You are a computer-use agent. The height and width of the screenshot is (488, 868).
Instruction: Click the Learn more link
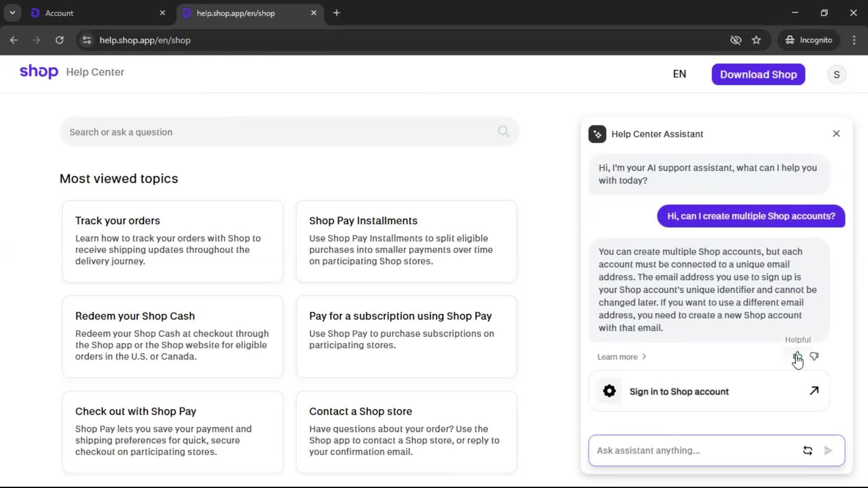coord(622,357)
